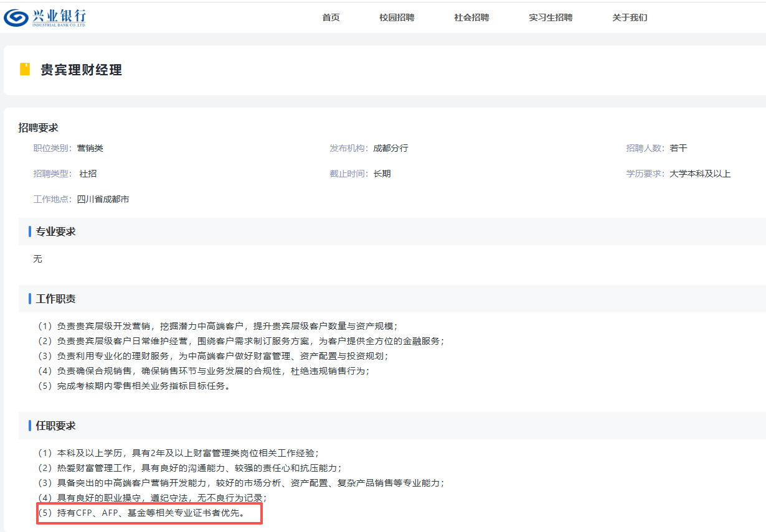The width and height of the screenshot is (766, 532).
Task: Click the 工作职责 section header
Action: 56,299
